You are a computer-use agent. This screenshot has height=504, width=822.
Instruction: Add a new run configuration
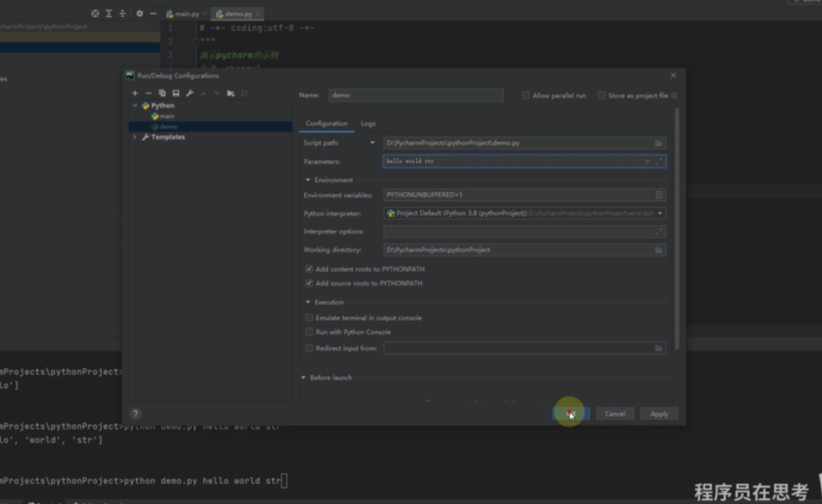[x=135, y=93]
